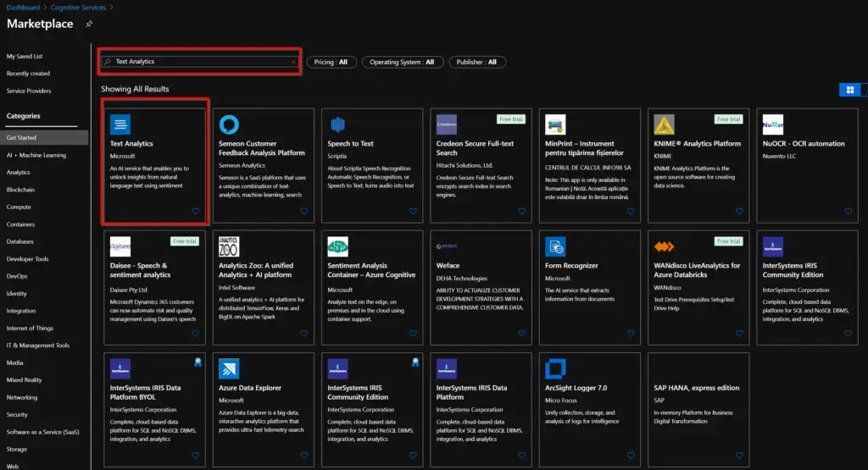This screenshot has width=868, height=470.
Task: Click the MinPrint printer icon
Action: click(x=555, y=124)
